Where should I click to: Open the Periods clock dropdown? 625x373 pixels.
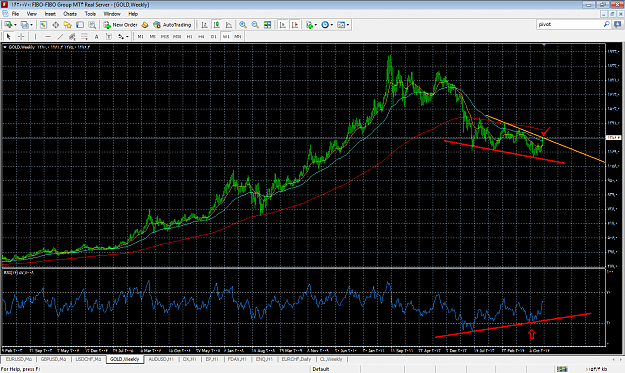[x=327, y=25]
